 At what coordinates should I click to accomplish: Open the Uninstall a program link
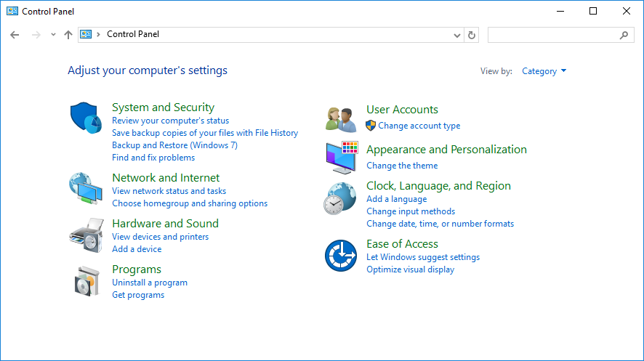150,283
